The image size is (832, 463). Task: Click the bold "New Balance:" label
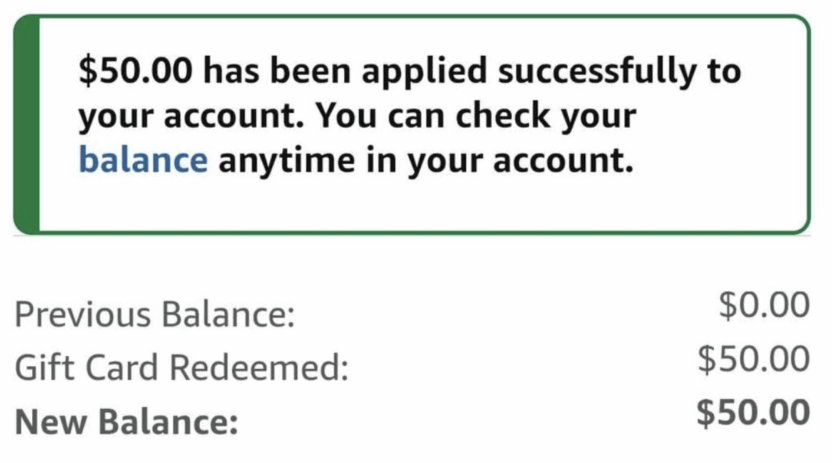point(127,422)
